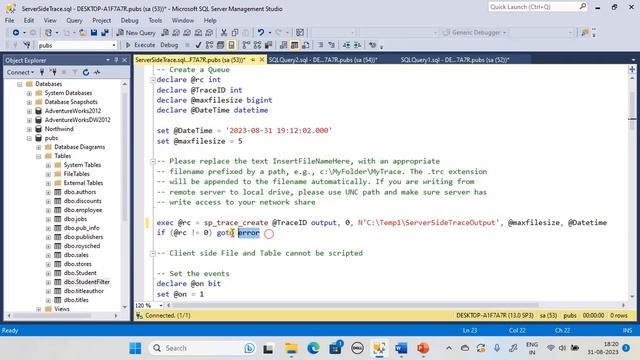The height and width of the screenshot is (360, 640).
Task: Expand the AdventureWorks2012 database node
Action: coord(29,111)
